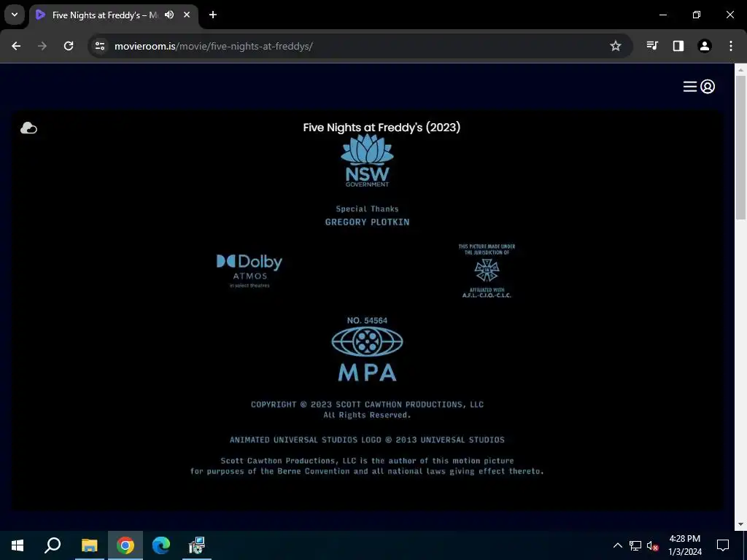
Task: Click the scrollbar down arrow
Action: pyautogui.click(x=740, y=524)
